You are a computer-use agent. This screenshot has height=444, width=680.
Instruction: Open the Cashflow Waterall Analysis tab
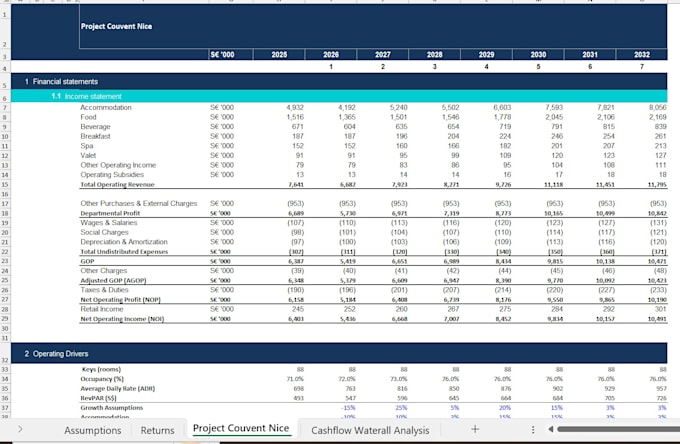click(x=370, y=430)
